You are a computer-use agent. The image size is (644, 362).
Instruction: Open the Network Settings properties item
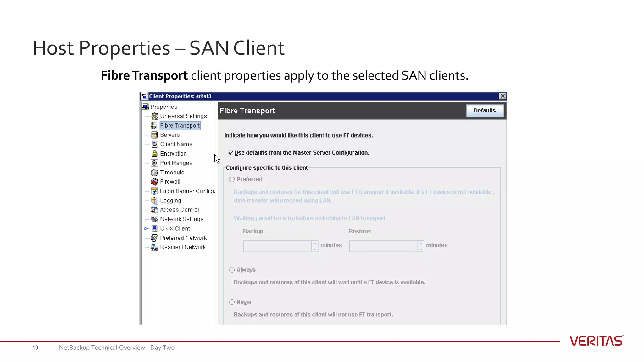(x=182, y=219)
